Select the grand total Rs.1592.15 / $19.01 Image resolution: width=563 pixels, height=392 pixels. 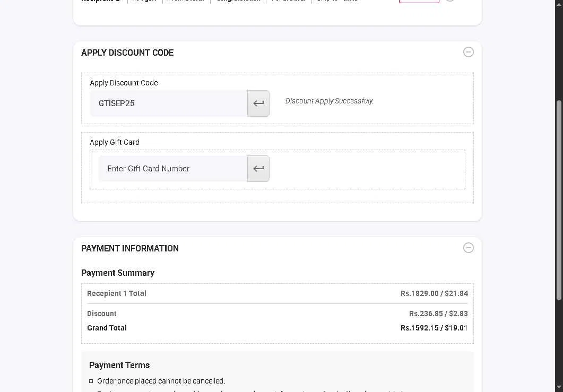[x=434, y=328]
